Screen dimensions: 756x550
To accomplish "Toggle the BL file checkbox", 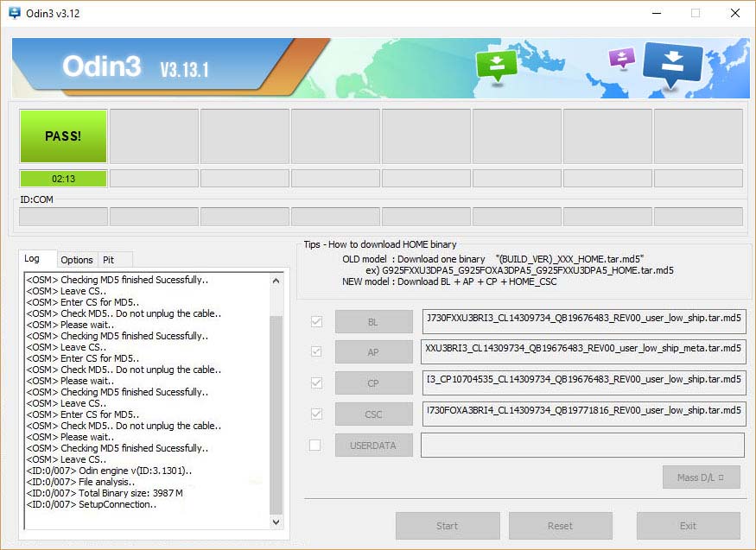I will pos(316,322).
